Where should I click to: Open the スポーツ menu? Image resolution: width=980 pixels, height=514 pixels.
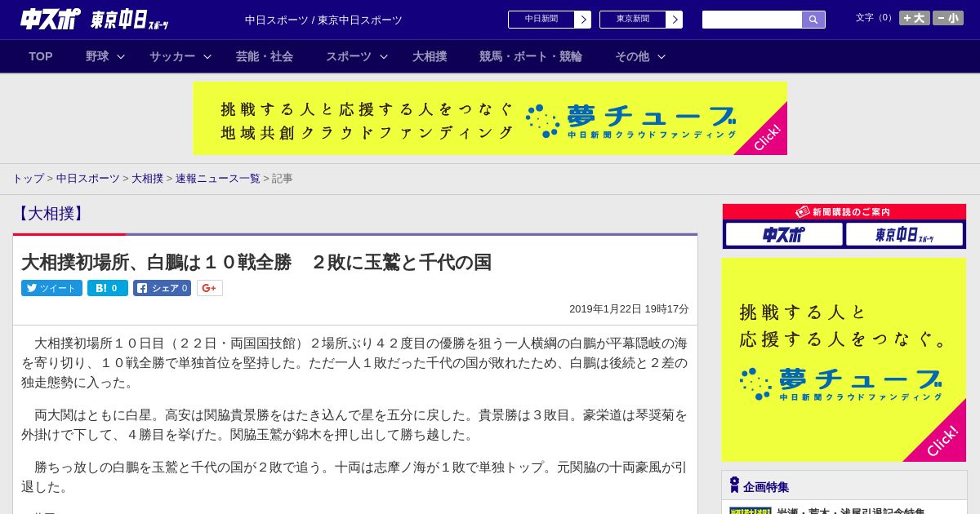[349, 56]
